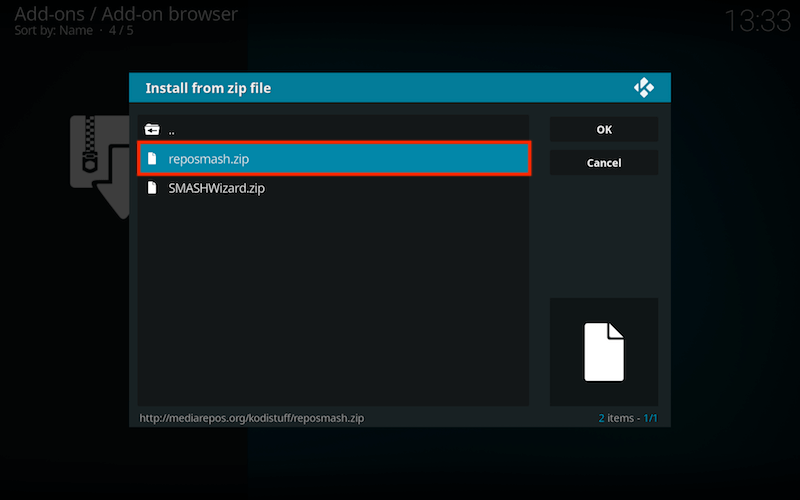Click the parent folder back-arrow icon
This screenshot has height=500, width=800.
tap(152, 130)
